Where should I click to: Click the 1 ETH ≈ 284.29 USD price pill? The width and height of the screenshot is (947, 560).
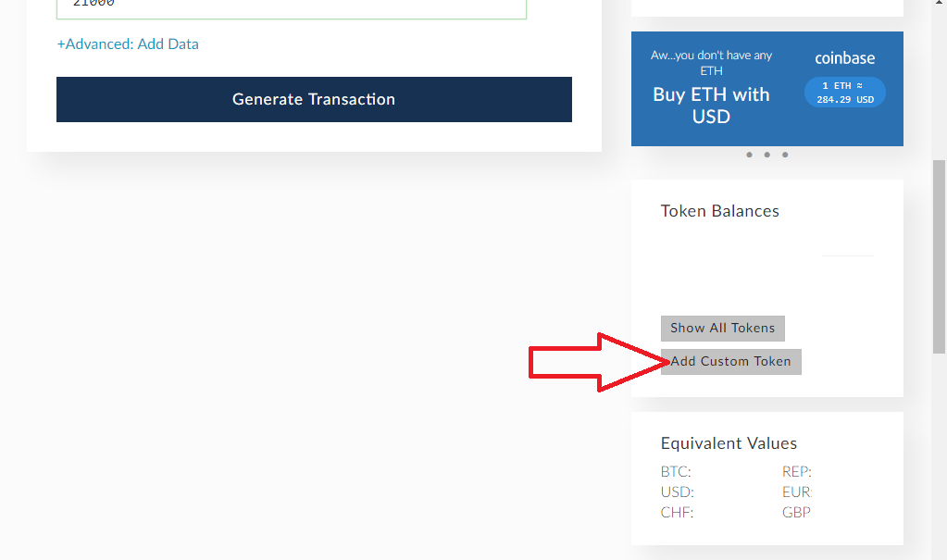coord(844,93)
